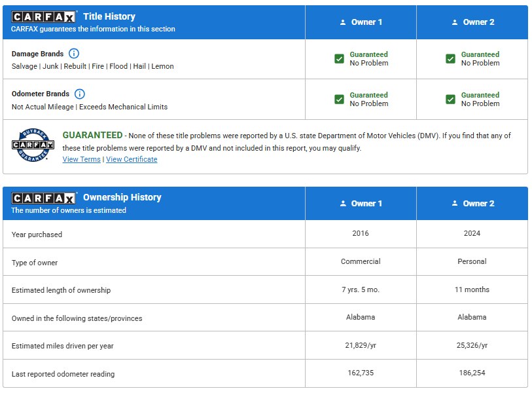Screen dimensions: 532x393
Task: Click the Owner 1 person icon in Title History
Action: [x=343, y=22]
